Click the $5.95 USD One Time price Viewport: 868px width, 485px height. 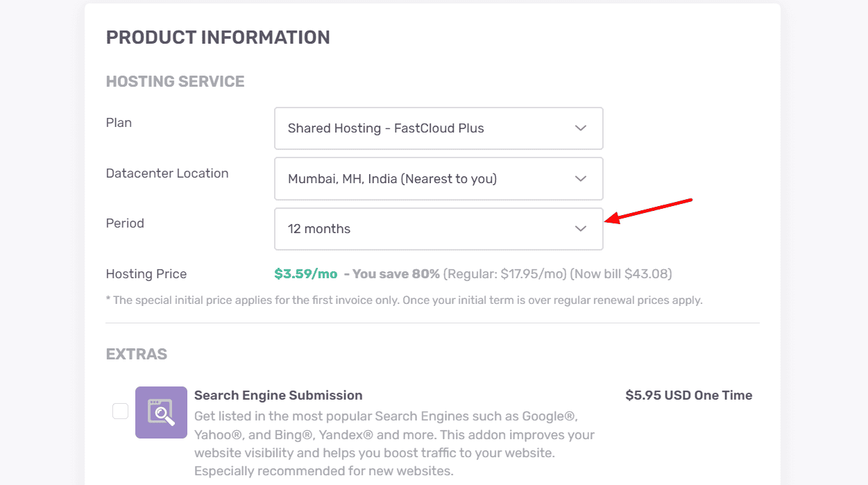point(689,395)
